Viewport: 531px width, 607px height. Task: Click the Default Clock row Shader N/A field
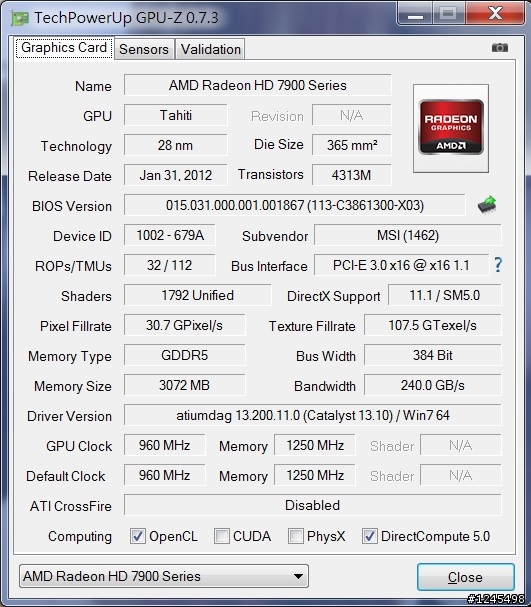[461, 475]
